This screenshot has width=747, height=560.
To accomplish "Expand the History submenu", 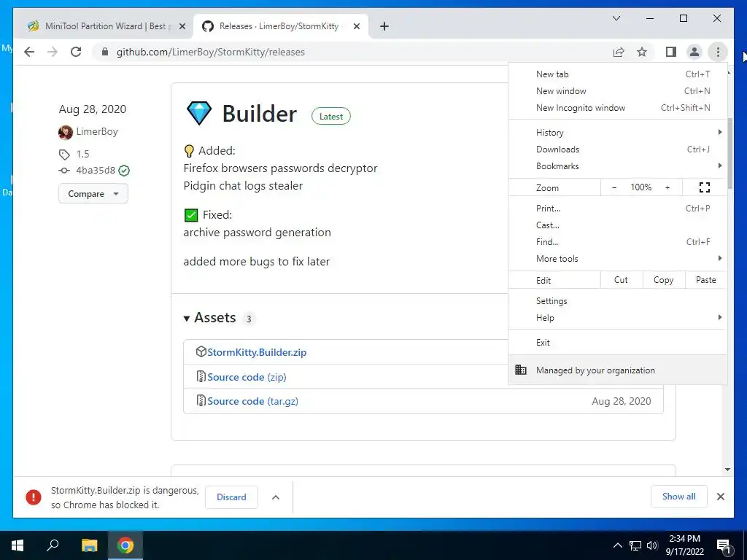I will pyautogui.click(x=618, y=133).
